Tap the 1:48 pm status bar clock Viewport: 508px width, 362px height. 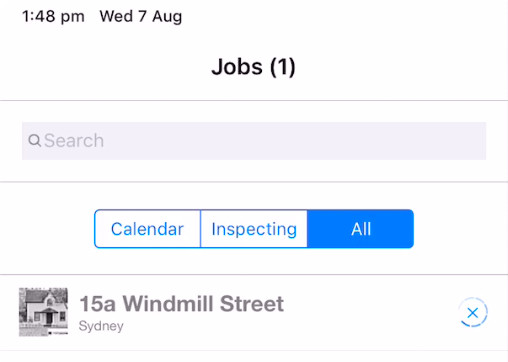[53, 17]
